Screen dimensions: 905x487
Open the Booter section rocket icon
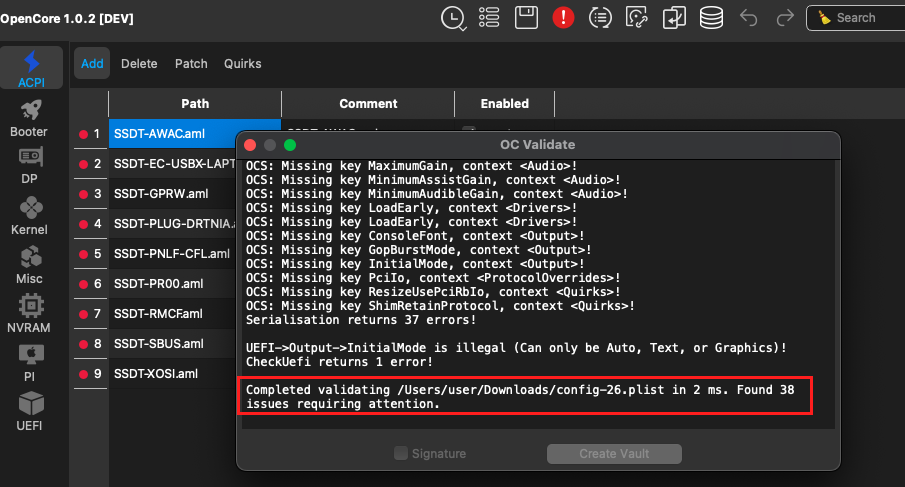coord(31,109)
